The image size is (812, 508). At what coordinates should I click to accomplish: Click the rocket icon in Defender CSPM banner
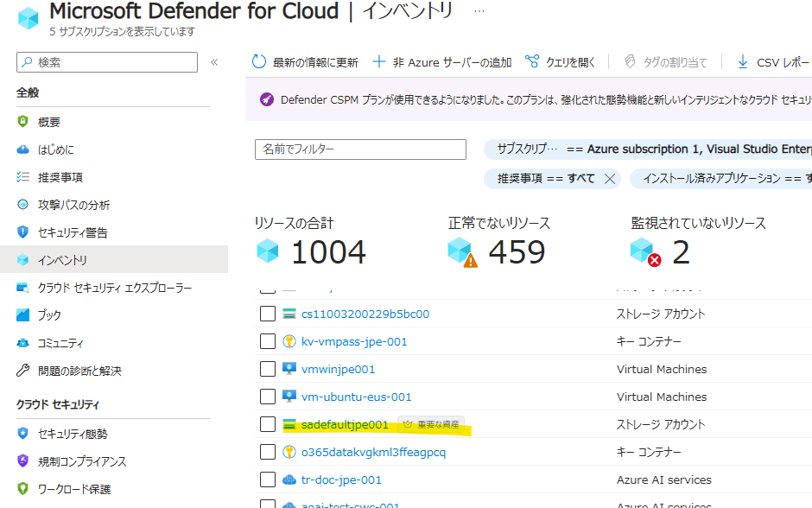267,99
